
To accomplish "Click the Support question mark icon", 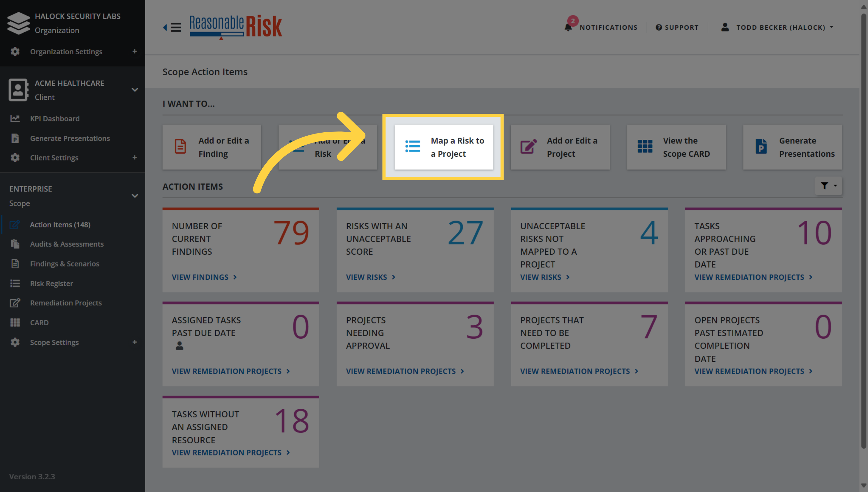I will point(659,27).
